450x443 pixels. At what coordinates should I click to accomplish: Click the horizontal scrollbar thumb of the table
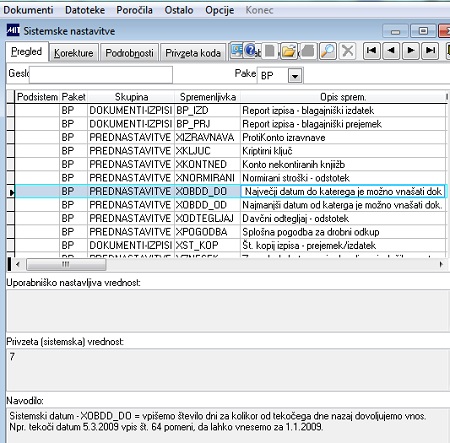click(66, 265)
